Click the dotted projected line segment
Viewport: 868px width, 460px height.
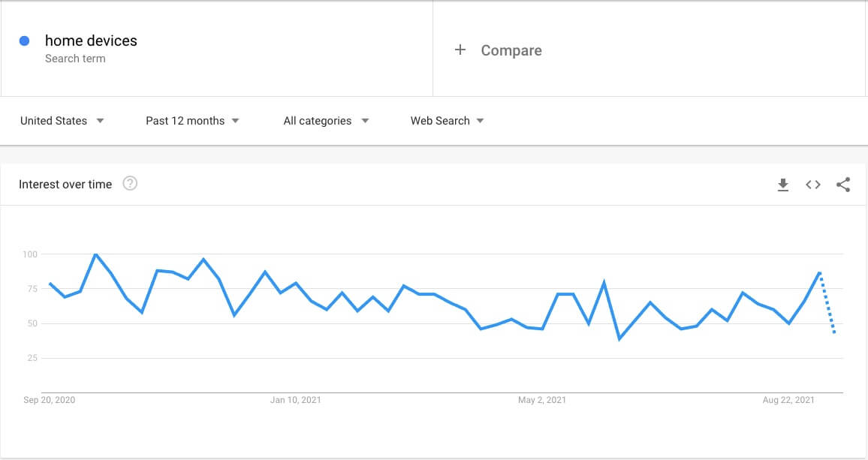827,304
